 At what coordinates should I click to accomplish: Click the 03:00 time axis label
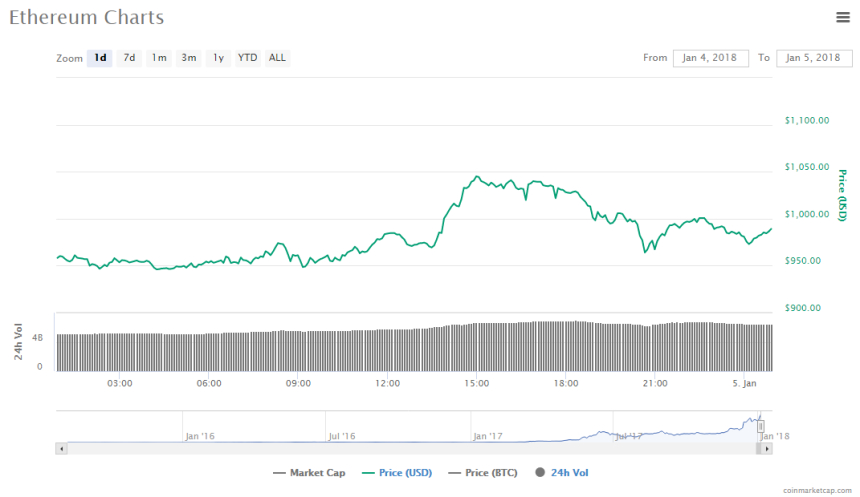click(x=120, y=383)
